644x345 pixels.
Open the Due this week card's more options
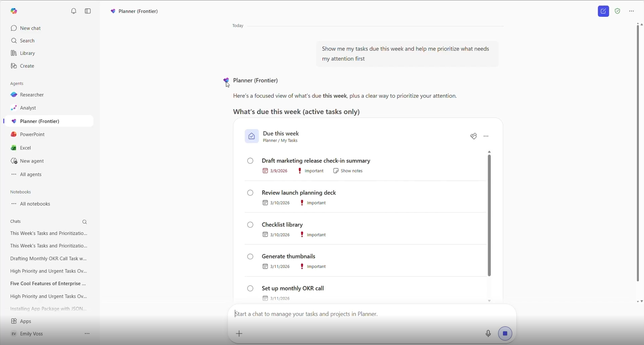[x=486, y=136]
